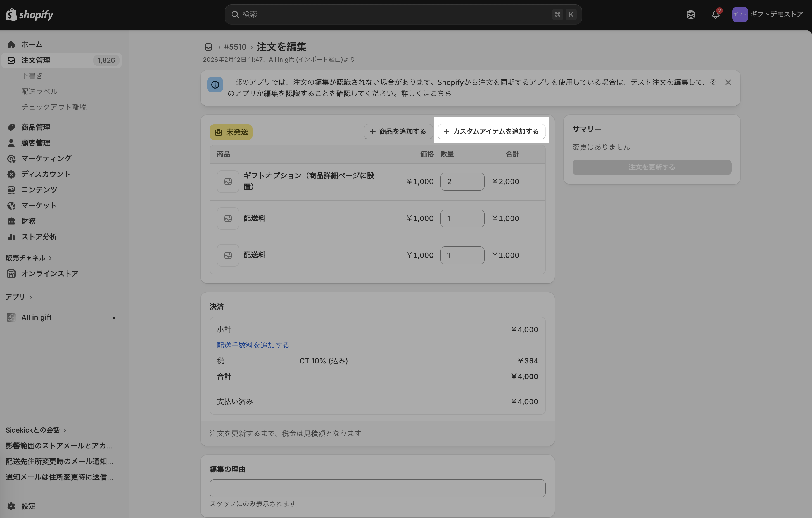Click the ギフトオプション product thumbnail

pos(228,182)
